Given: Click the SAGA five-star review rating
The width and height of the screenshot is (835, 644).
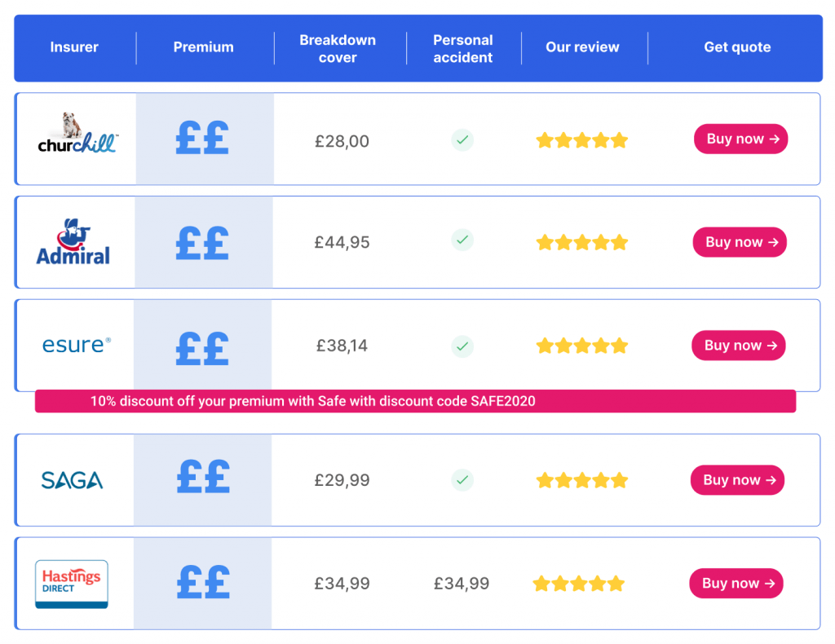Looking at the screenshot, I should click(x=581, y=480).
